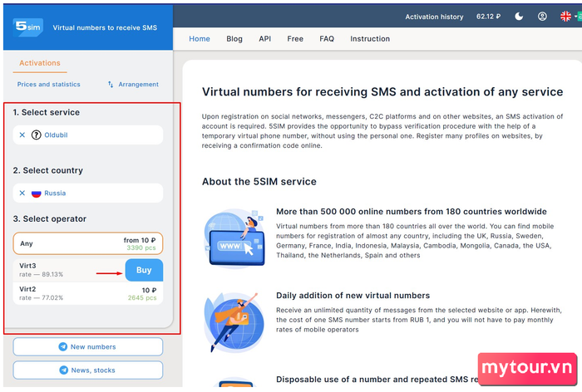The height and width of the screenshot is (392, 582).
Task: Click the 'About the 5SIM service' heading
Action: click(259, 182)
